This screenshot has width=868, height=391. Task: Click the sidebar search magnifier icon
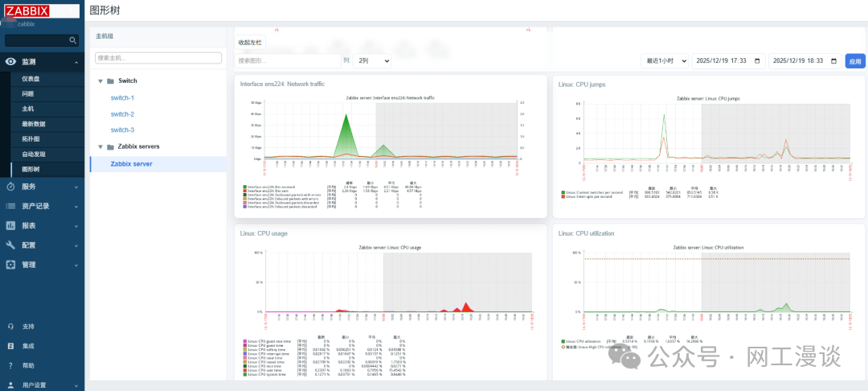(72, 40)
